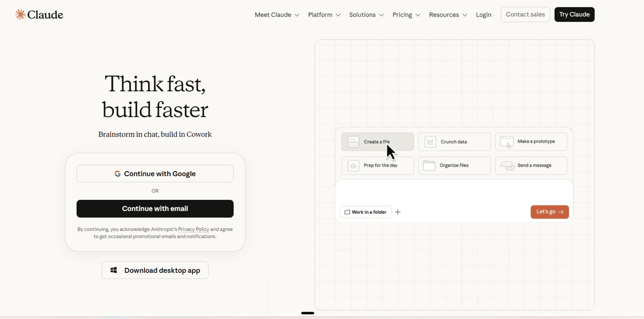Click Continue with email
Viewport: 644px width, 319px height.
[x=155, y=208]
